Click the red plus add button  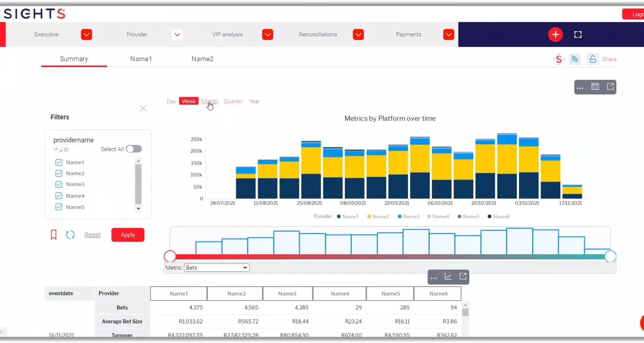coord(555,35)
